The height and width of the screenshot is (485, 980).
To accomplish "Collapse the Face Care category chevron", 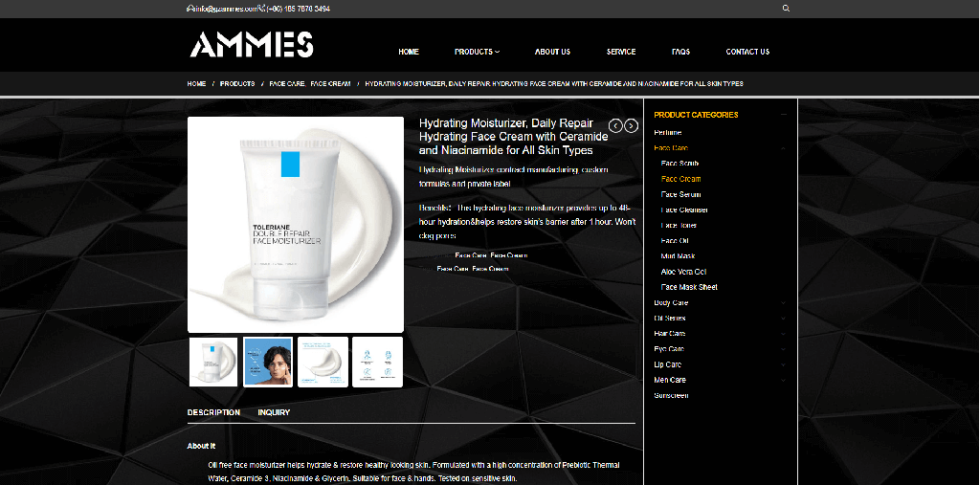I will click(783, 148).
